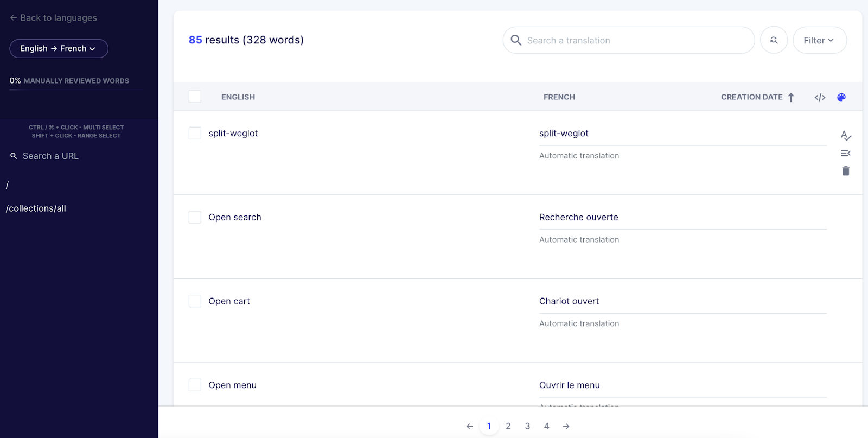Viewport: 868px width, 438px height.
Task: Go to previous page using left arrow
Action: pos(470,426)
